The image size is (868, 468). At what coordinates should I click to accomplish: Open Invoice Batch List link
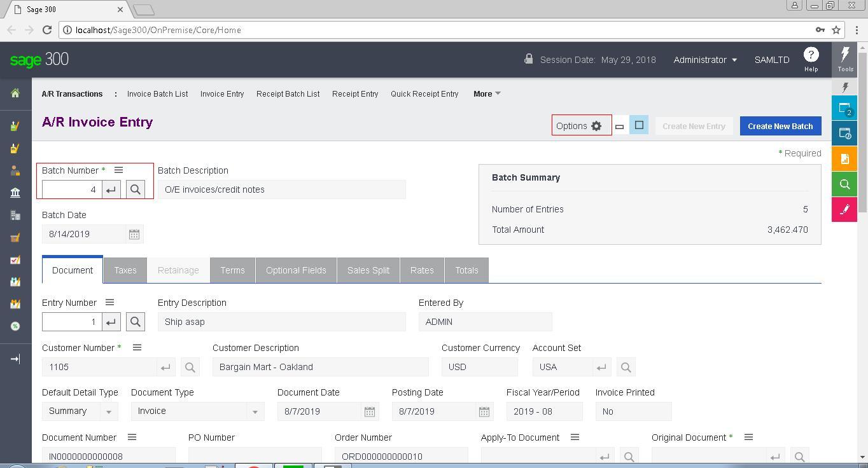click(157, 93)
